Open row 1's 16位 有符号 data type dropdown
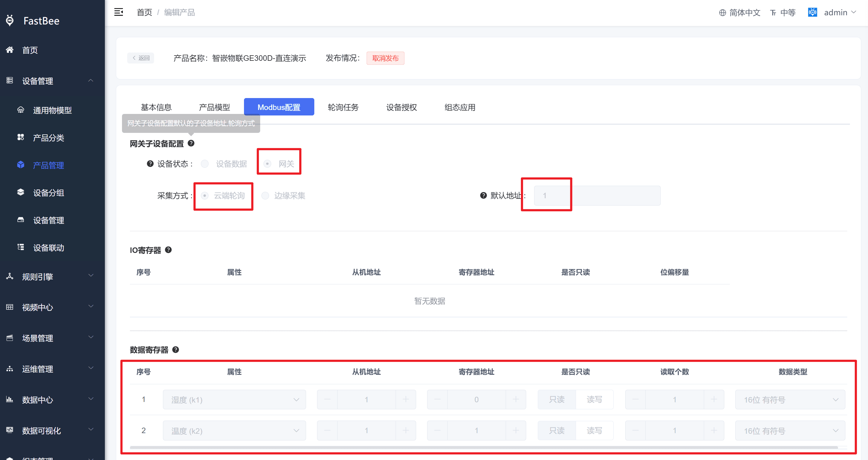The height and width of the screenshot is (460, 868). point(790,400)
